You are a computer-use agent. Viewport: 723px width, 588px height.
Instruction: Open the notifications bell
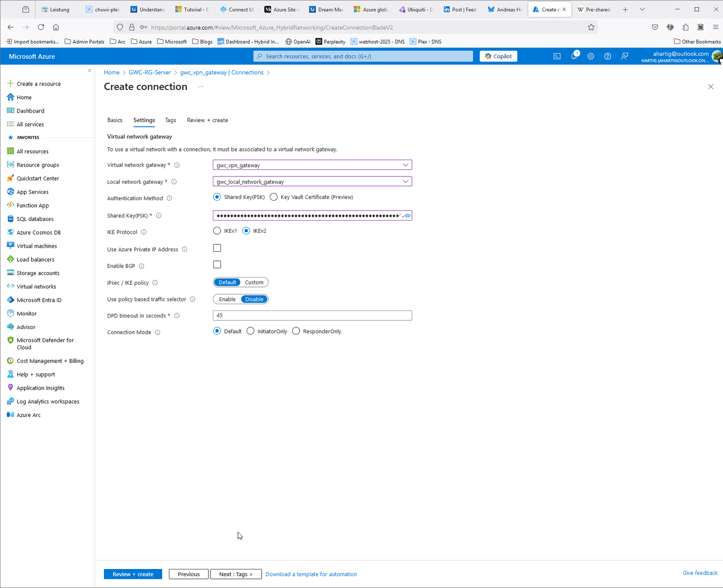click(x=573, y=56)
